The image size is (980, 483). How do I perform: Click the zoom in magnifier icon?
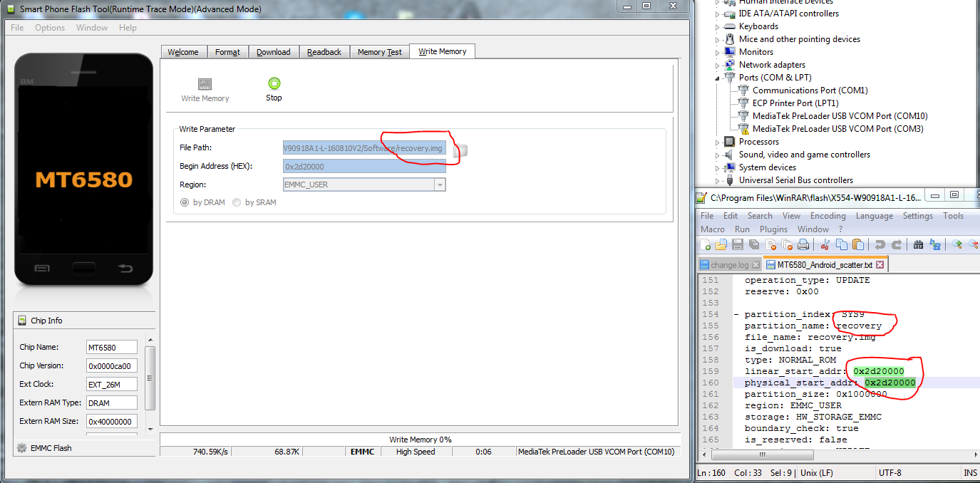tap(957, 245)
